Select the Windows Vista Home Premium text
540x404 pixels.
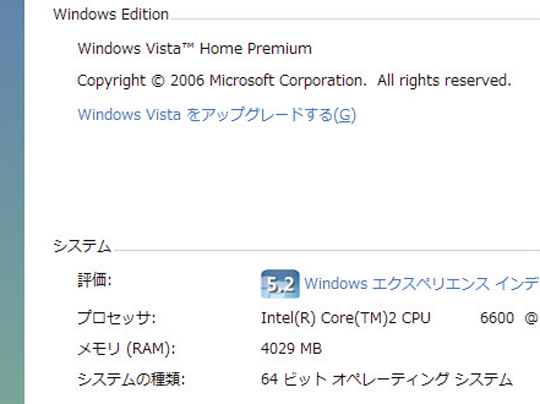tap(195, 48)
